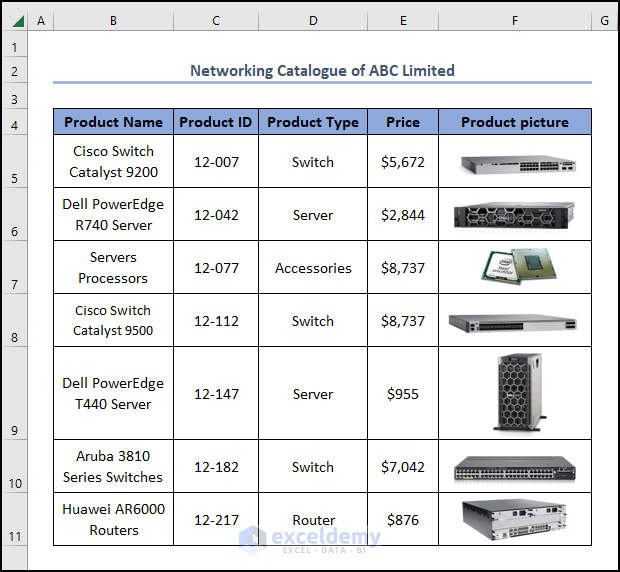Click the Product Type header cell
Viewport: 620px width, 572px height.
pos(313,122)
